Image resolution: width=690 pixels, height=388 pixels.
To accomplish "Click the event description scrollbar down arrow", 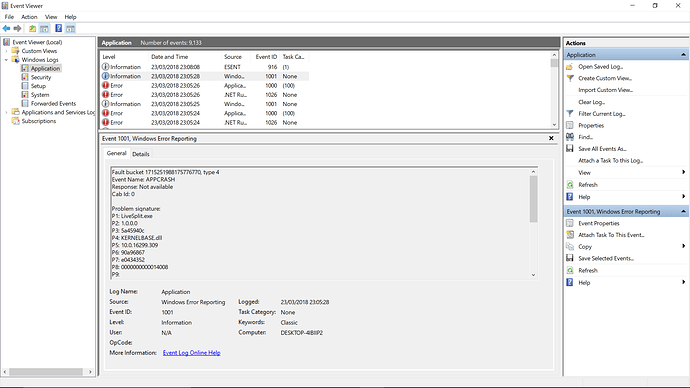I will coord(533,275).
